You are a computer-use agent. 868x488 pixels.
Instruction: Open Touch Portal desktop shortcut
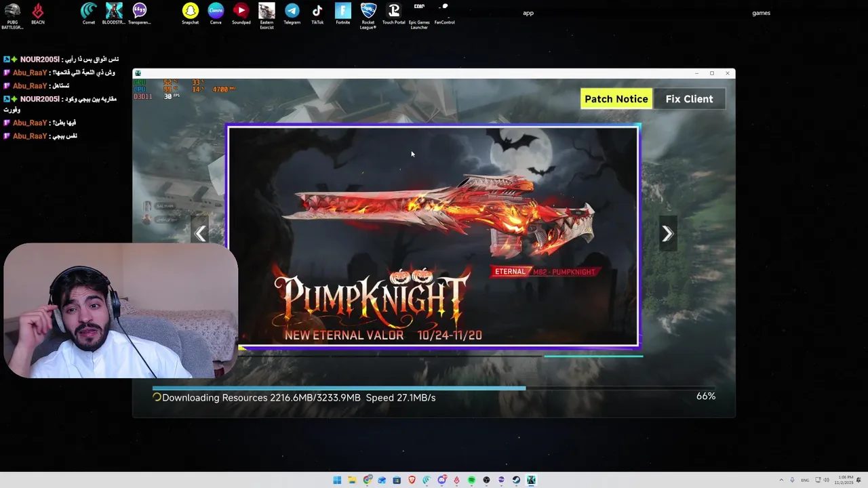393,14
